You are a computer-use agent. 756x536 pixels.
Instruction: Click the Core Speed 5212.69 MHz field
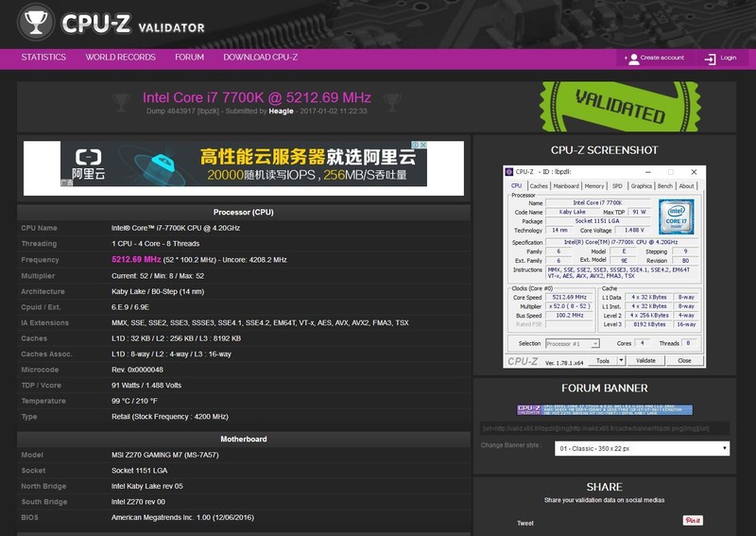click(570, 297)
